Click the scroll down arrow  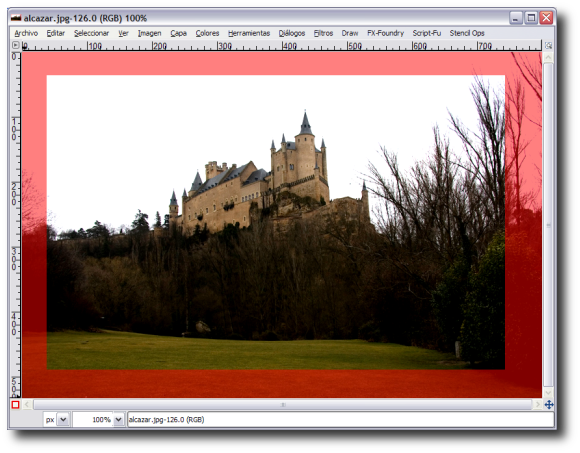click(x=549, y=393)
